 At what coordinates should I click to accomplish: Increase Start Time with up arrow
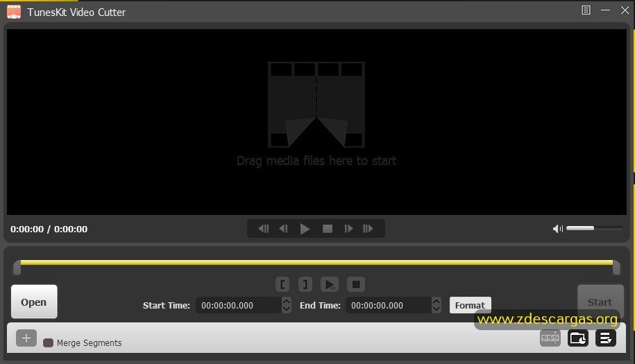click(287, 302)
